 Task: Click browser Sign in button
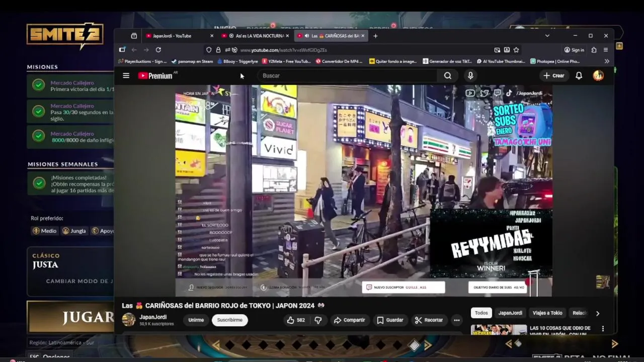coord(574,50)
